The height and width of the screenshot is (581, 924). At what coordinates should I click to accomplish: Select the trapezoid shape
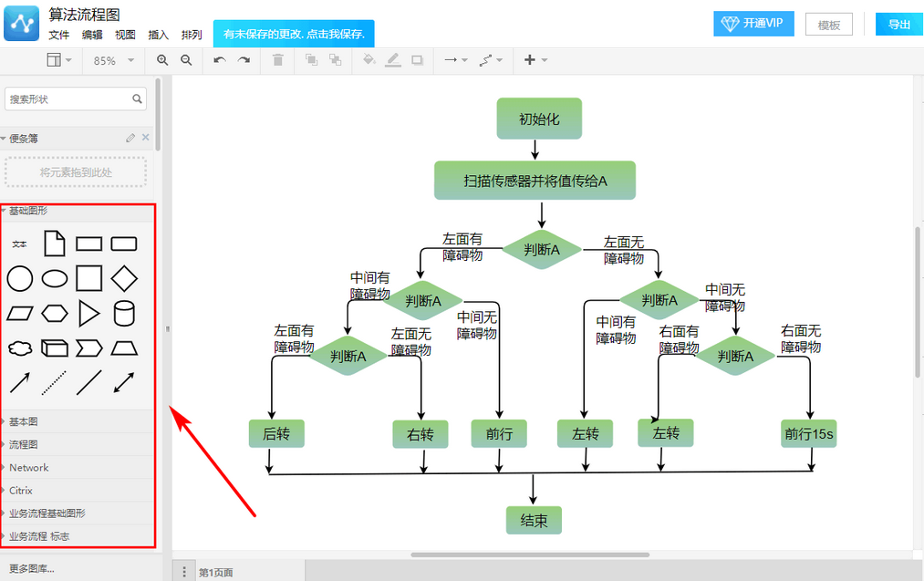tap(124, 348)
